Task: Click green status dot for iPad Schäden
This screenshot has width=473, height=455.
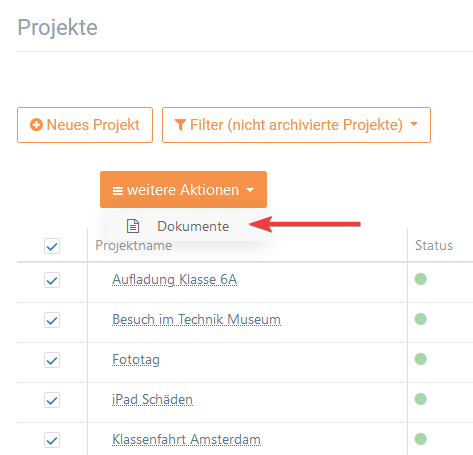Action: point(420,399)
